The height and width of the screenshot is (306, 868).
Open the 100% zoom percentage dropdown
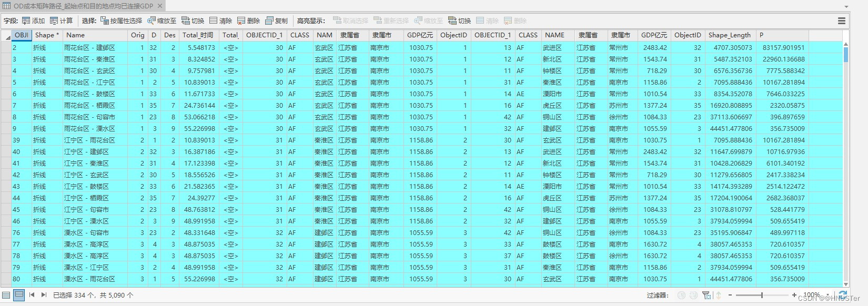828,295
